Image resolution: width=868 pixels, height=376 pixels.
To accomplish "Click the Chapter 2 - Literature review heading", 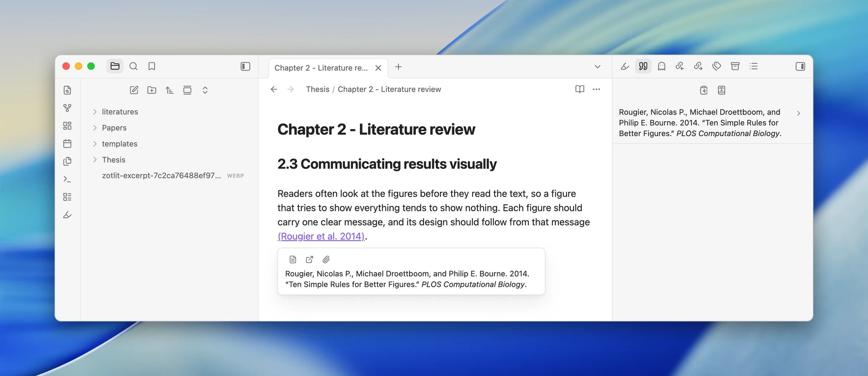I will tap(376, 129).
